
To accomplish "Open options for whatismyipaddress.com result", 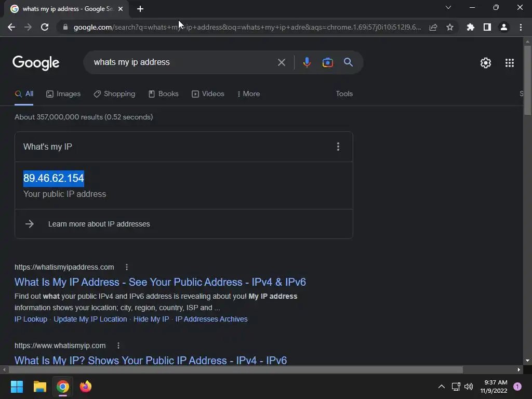I will [x=127, y=267].
